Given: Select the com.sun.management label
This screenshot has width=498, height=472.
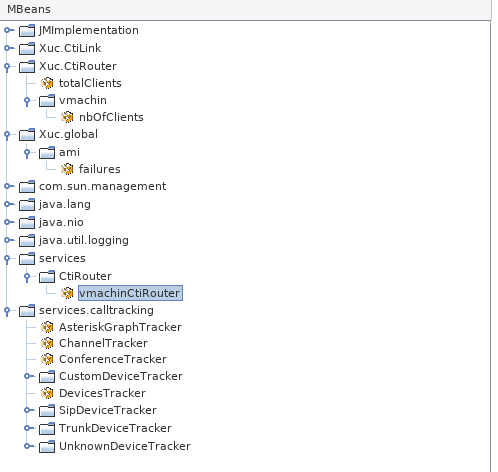Looking at the screenshot, I should coord(103,186).
